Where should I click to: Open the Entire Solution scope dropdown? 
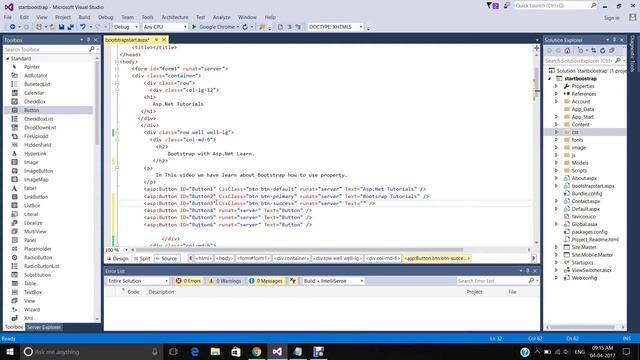(138, 281)
